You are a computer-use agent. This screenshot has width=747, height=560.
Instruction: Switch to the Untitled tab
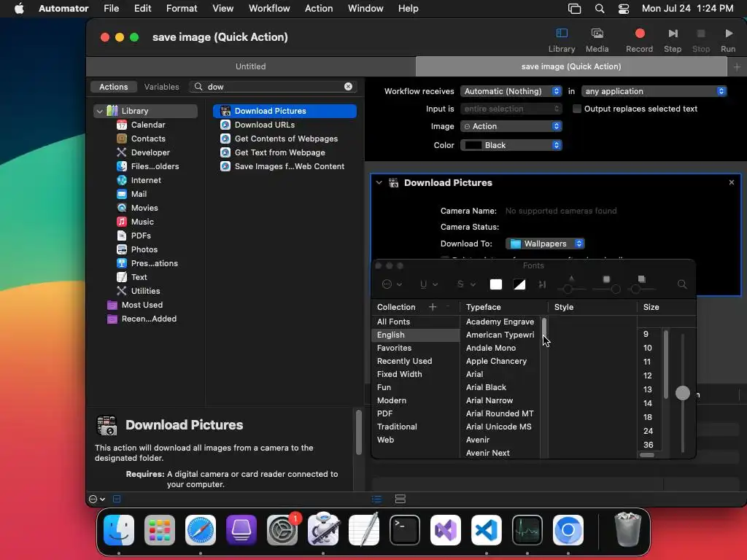251,66
